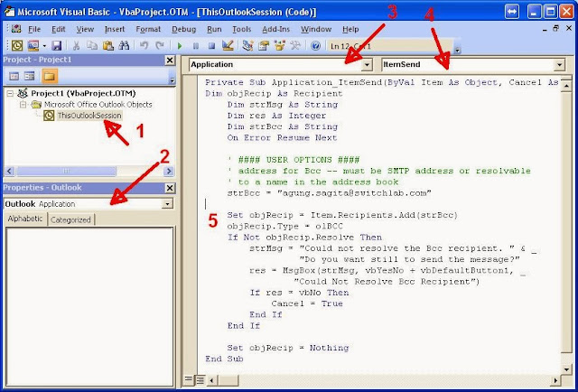Switch to the Categorized tab
This screenshot has width=578, height=392.
pyautogui.click(x=70, y=219)
